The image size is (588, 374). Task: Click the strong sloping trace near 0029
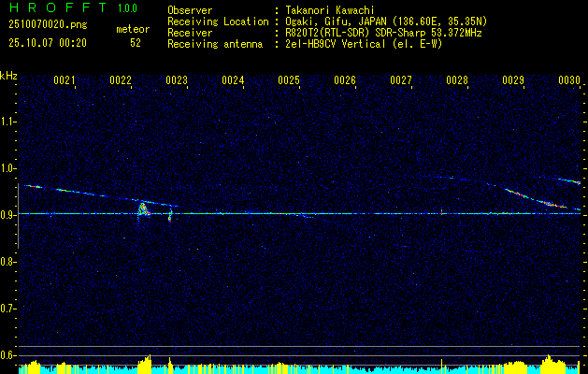click(537, 198)
